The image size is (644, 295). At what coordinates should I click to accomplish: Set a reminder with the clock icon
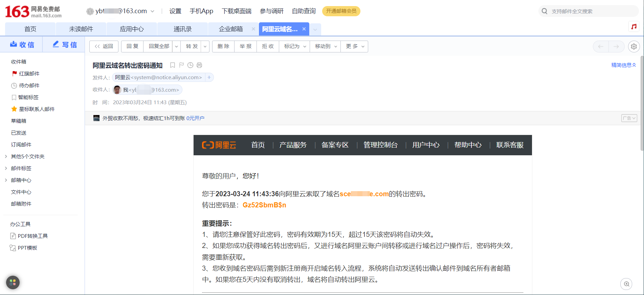point(191,65)
